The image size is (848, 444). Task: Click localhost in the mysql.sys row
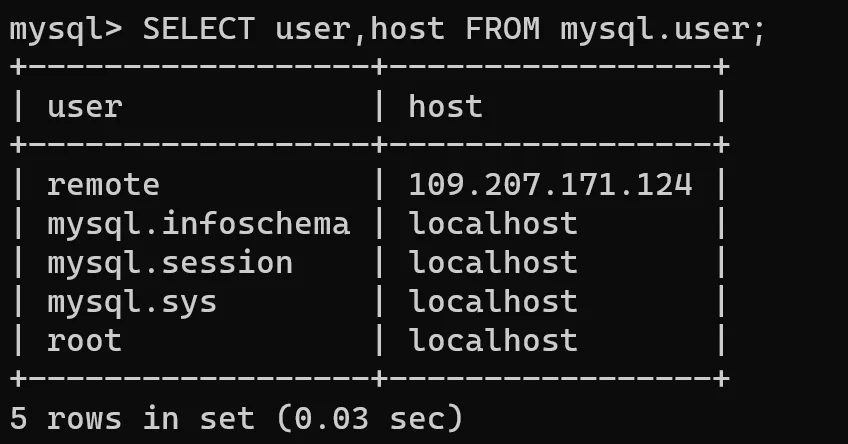(x=493, y=301)
